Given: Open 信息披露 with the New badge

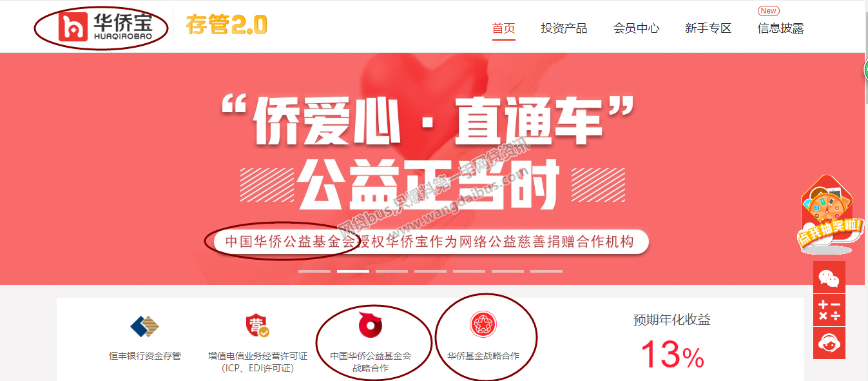Looking at the screenshot, I should coord(780,28).
